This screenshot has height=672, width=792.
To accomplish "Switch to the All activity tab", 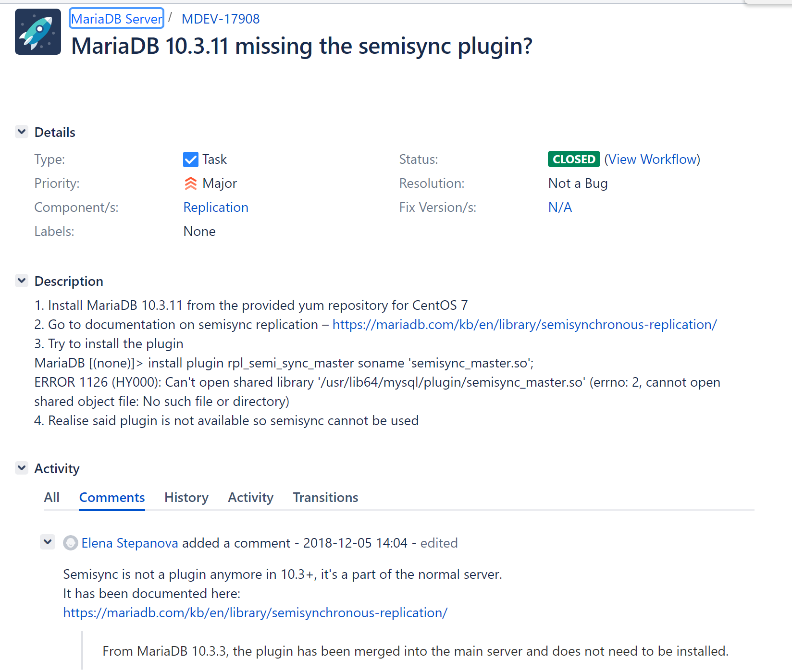I will 52,498.
